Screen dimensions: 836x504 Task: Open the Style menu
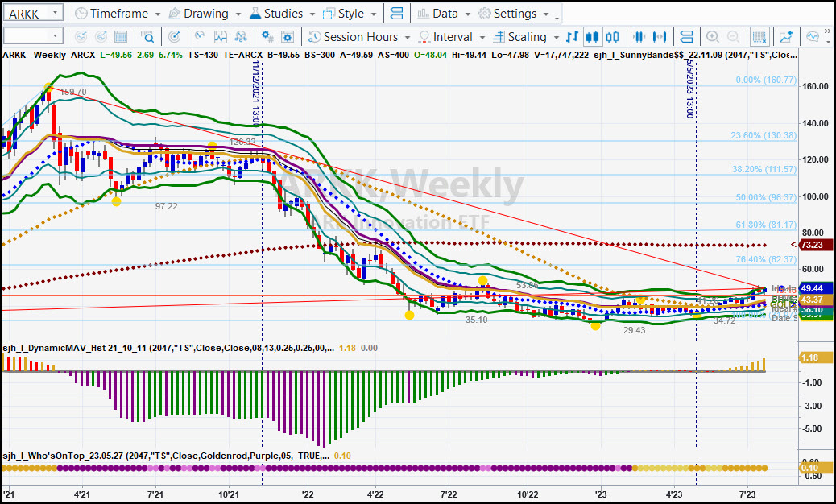coord(350,14)
